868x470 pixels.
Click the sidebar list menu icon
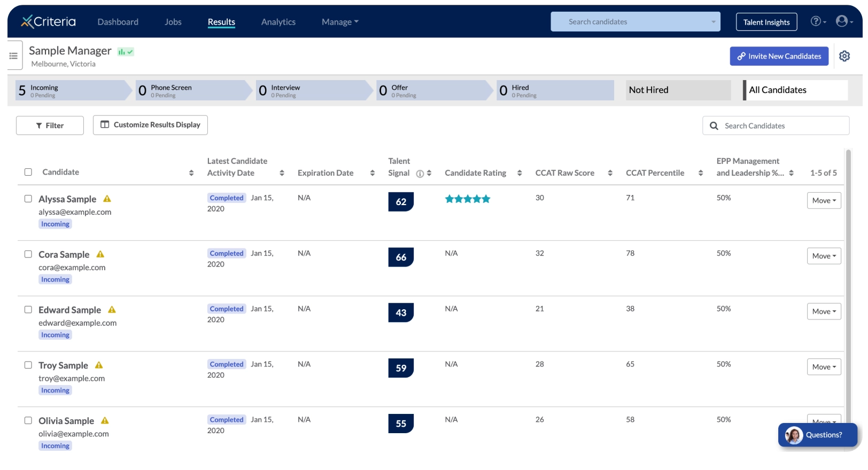(x=14, y=56)
